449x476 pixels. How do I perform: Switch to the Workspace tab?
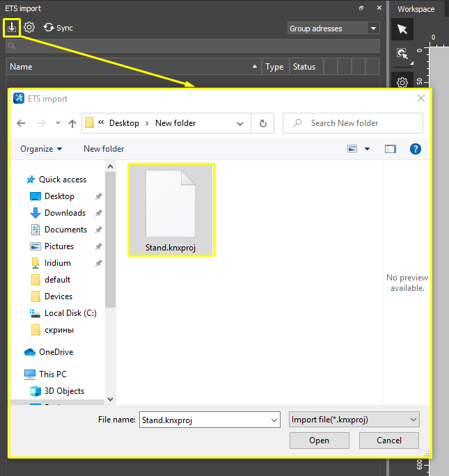tap(416, 9)
